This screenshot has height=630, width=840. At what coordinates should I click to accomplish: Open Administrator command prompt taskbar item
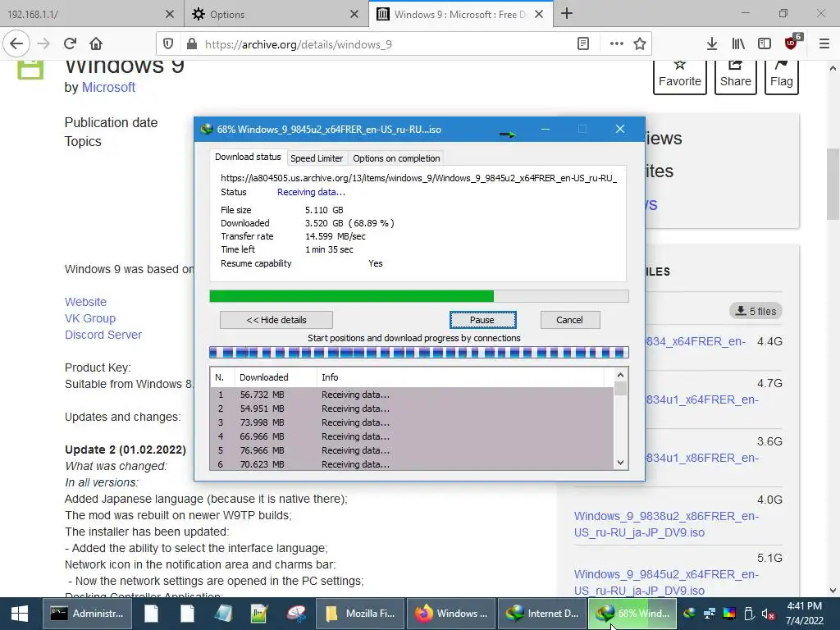coord(87,614)
